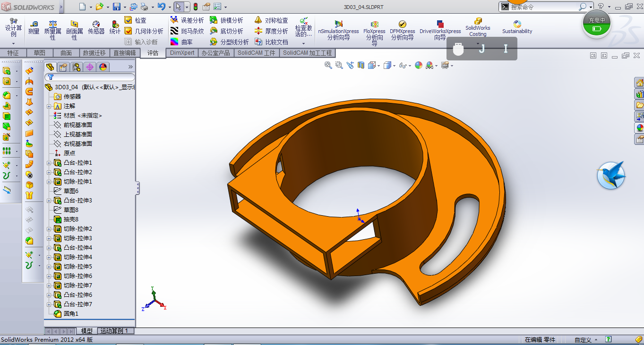
Task: Switch to 直接编辑 (Direct Editing) tab
Action: [x=124, y=53]
